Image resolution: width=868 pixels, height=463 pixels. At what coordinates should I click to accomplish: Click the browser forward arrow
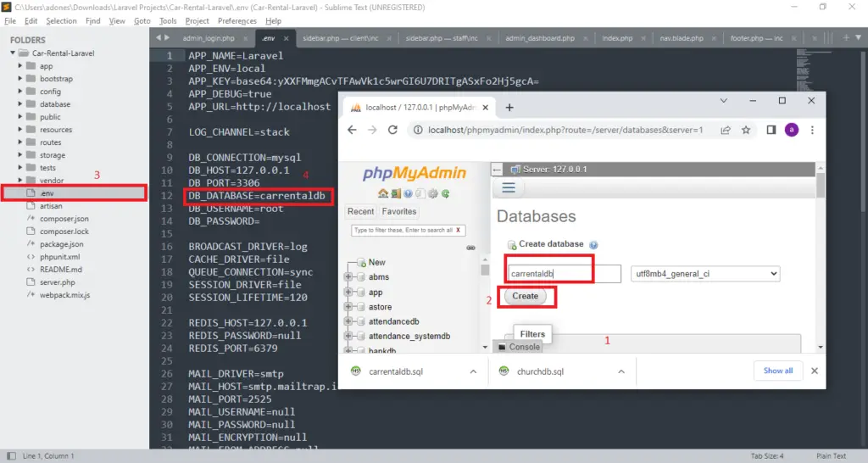coord(372,130)
